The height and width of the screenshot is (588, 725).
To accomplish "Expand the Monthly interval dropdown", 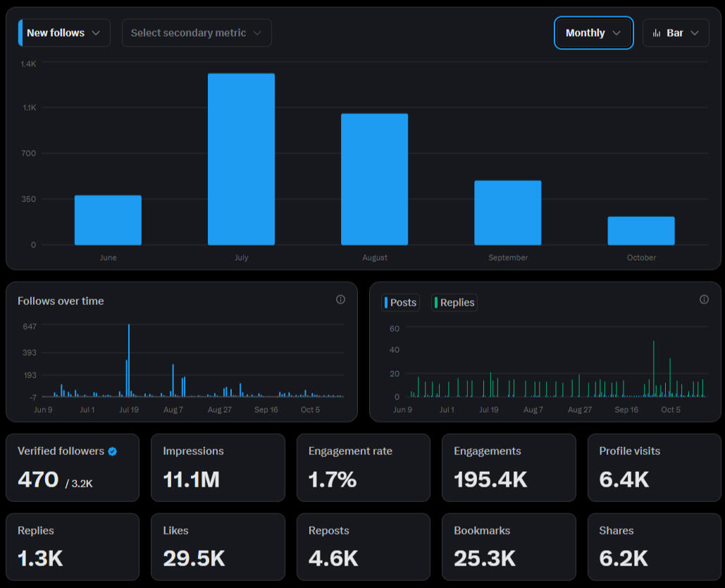I will (593, 33).
